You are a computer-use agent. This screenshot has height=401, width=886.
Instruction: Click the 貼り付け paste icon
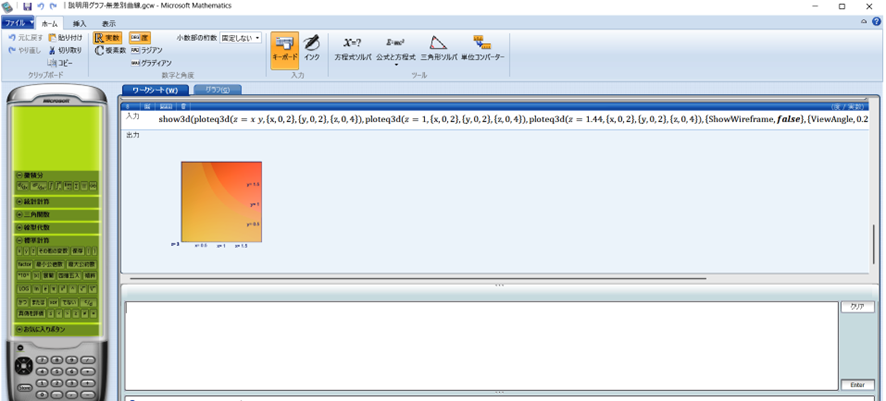65,38
